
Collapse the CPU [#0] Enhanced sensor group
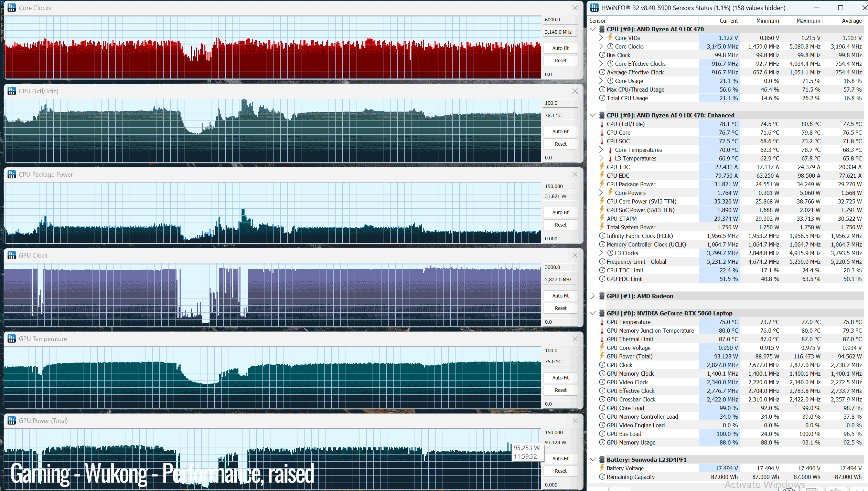tap(592, 115)
